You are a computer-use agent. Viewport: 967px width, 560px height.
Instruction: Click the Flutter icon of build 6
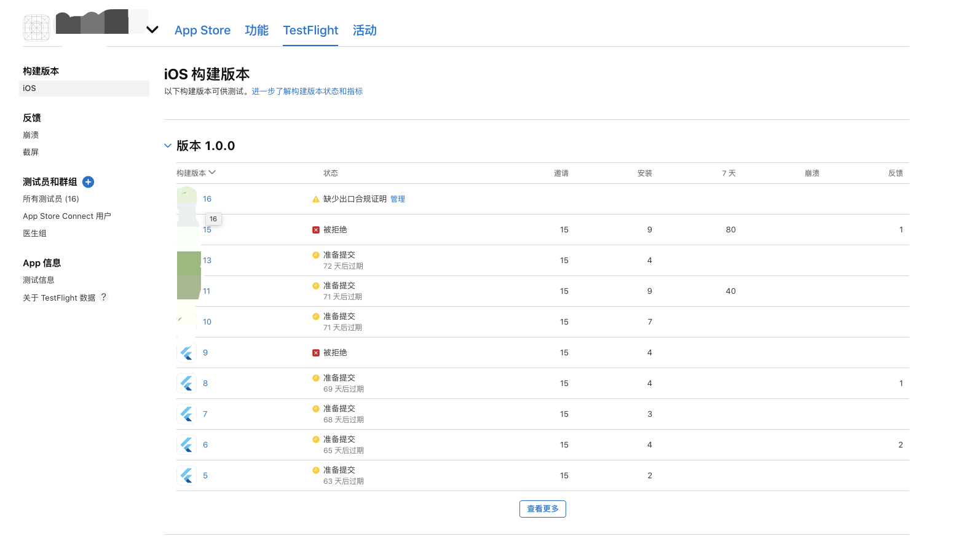(x=187, y=445)
